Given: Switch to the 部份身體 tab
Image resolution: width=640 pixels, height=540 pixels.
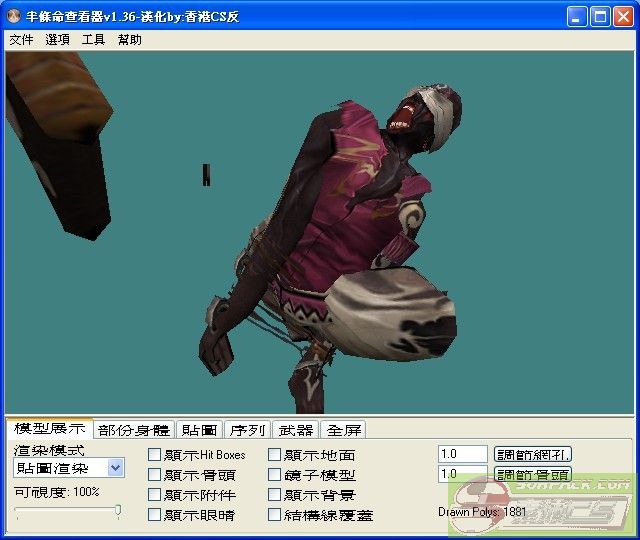Looking at the screenshot, I should click(x=134, y=430).
